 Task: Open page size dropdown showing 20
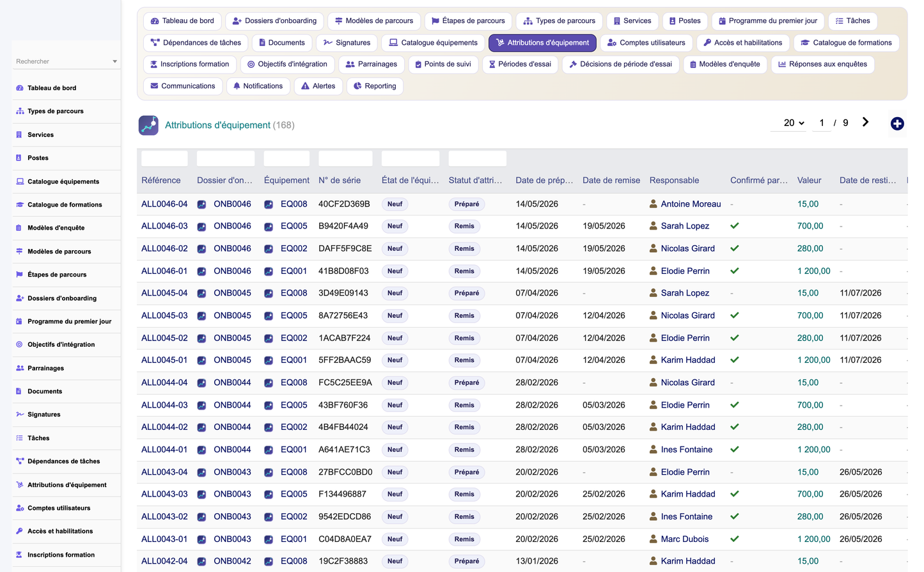click(794, 123)
